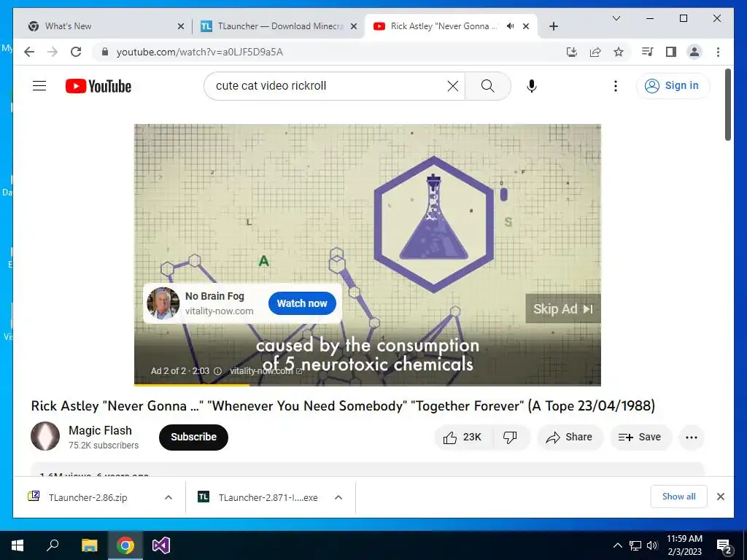Open Magic Flash channel avatar

[x=45, y=436]
